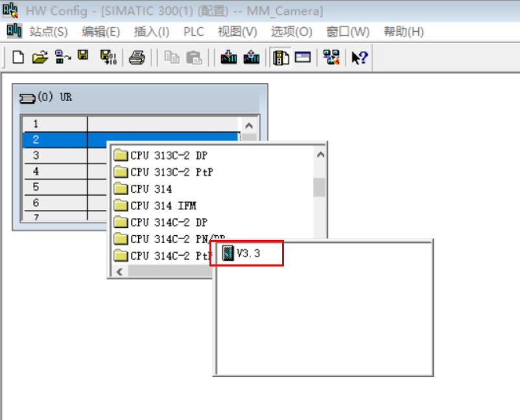
Task: Click the Download to Module icon
Action: coord(227,57)
